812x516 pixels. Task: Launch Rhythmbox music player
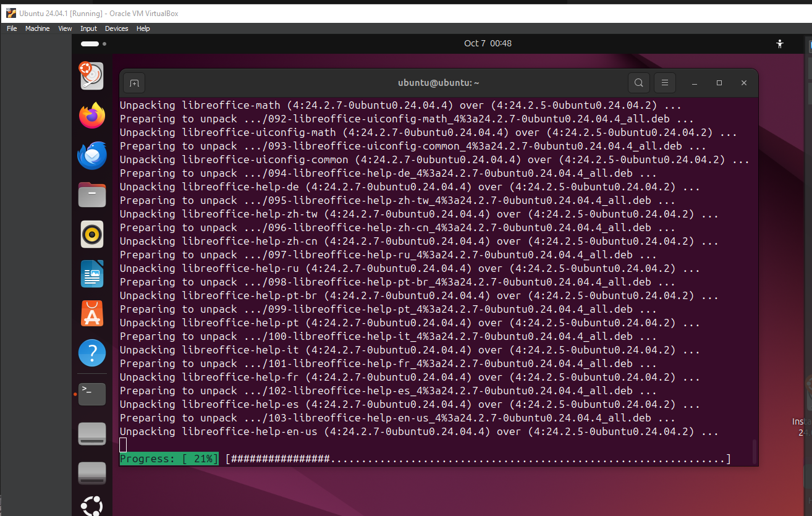point(92,234)
